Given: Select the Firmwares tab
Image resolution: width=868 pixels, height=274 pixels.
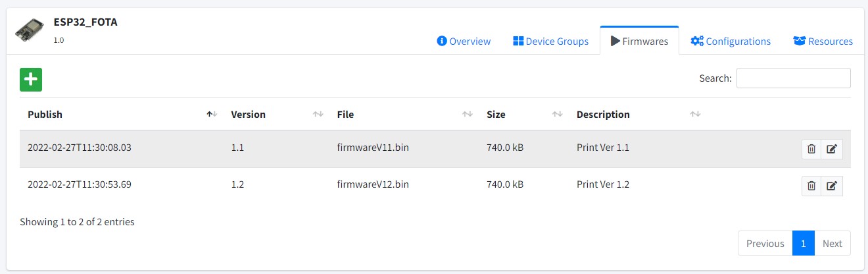Looking at the screenshot, I should click(x=639, y=41).
